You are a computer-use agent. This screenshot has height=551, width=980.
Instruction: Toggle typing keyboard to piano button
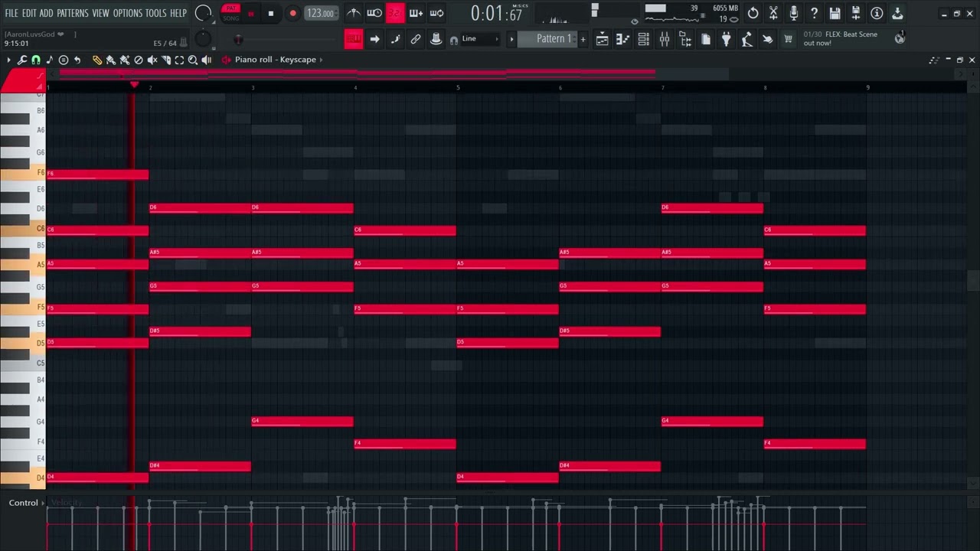(x=354, y=39)
